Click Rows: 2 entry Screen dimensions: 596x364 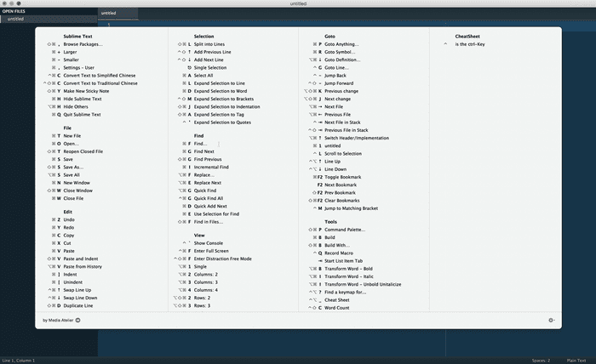[x=202, y=298]
